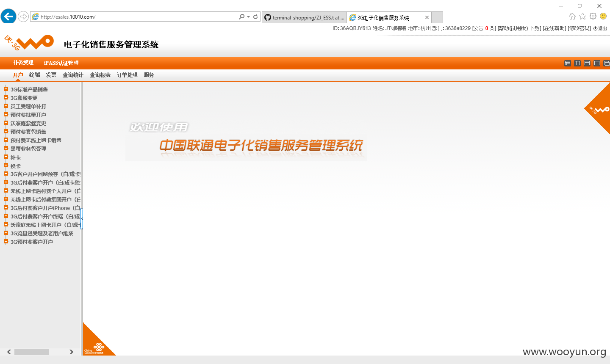Viewport: 610px width, 364px height.
Task: Go back using the browser back arrow
Action: pos(8,17)
